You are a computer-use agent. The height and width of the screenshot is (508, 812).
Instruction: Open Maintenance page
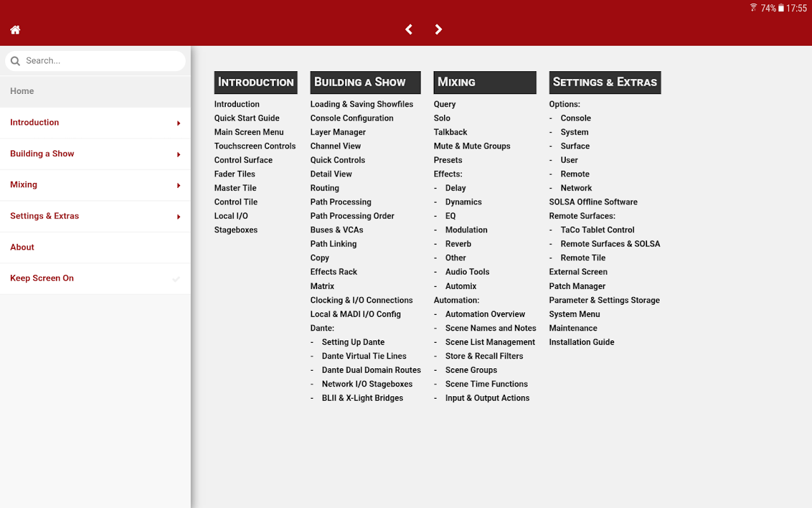point(573,328)
